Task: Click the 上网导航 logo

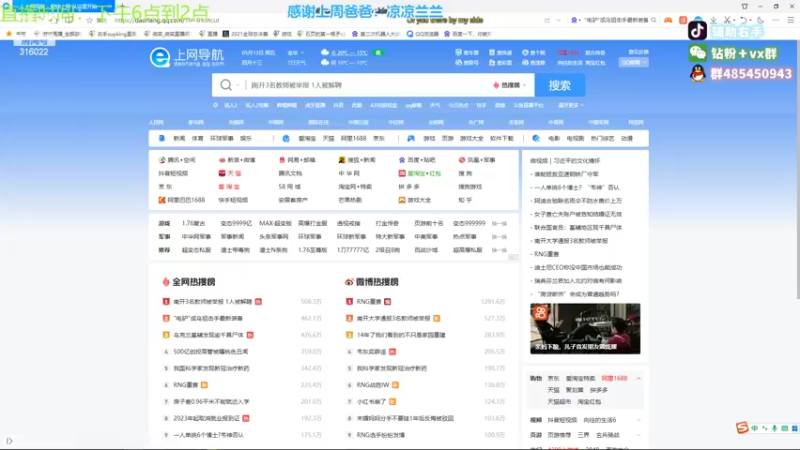Action: 187,57
